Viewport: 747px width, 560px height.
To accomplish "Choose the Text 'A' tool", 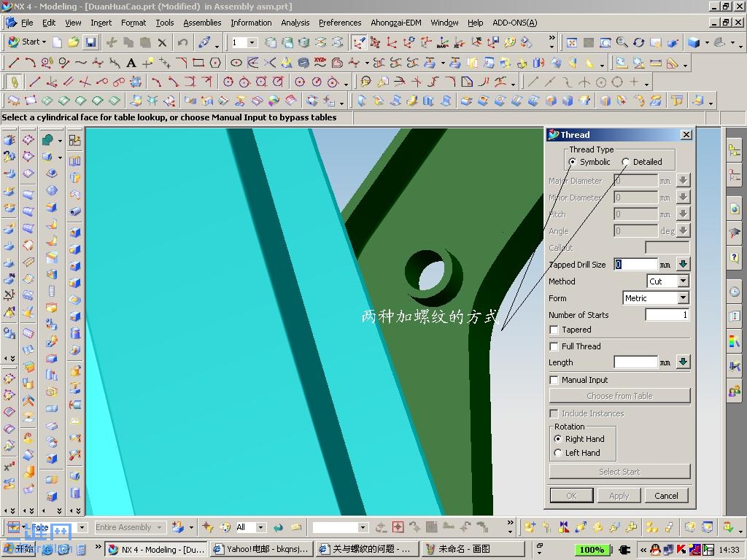I will point(131,63).
